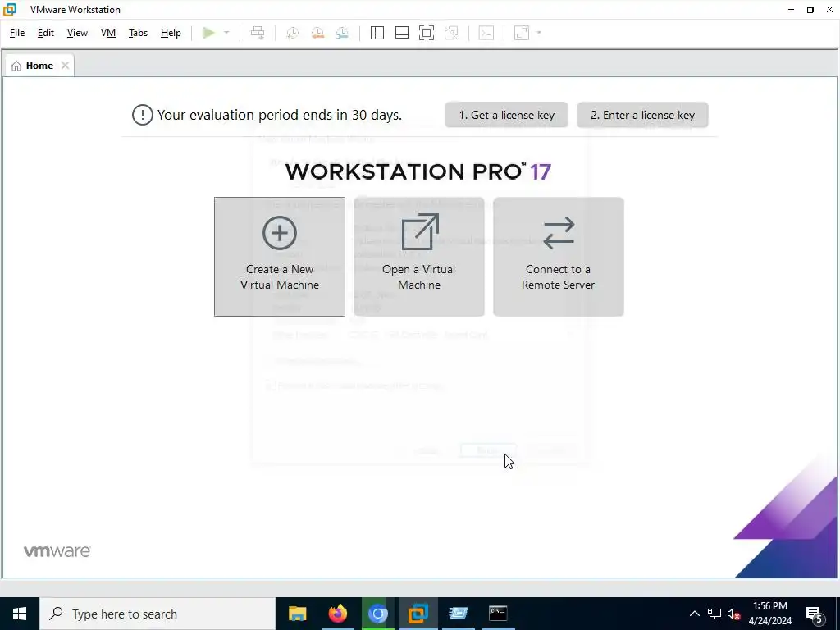Click the stretch guest display icon
Screen dimensions: 840x630
522,33
